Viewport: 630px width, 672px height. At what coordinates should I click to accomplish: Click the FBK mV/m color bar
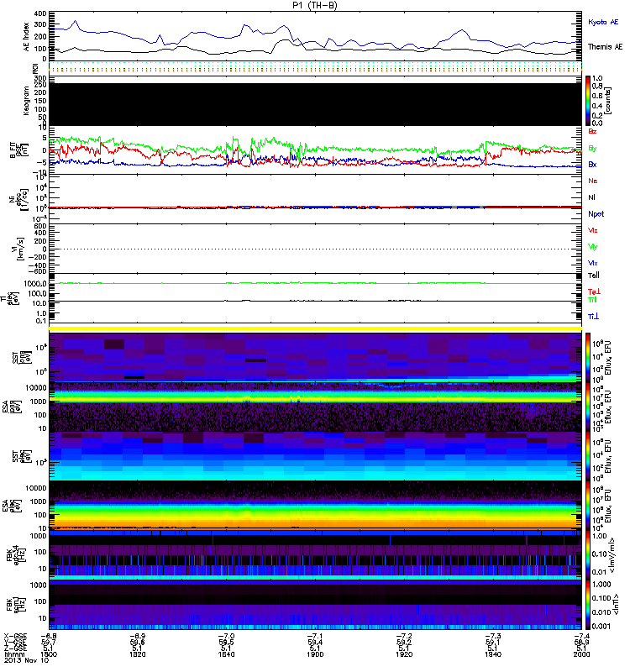(588, 555)
